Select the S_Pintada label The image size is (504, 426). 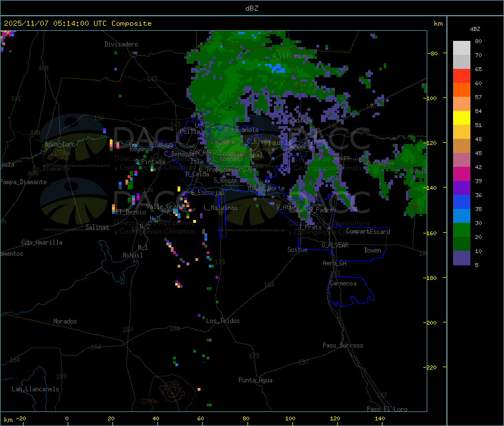[x=150, y=162]
